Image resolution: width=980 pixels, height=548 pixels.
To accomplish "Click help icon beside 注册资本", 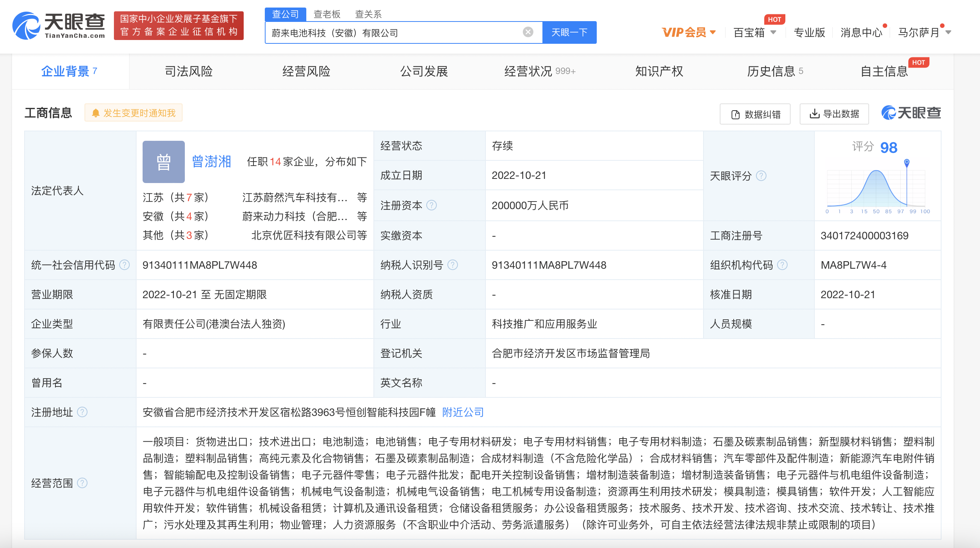I will (x=432, y=205).
